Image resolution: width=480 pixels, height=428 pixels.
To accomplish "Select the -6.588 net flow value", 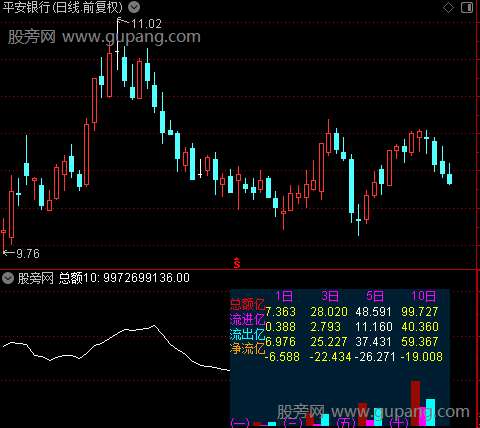I will click(x=282, y=357).
